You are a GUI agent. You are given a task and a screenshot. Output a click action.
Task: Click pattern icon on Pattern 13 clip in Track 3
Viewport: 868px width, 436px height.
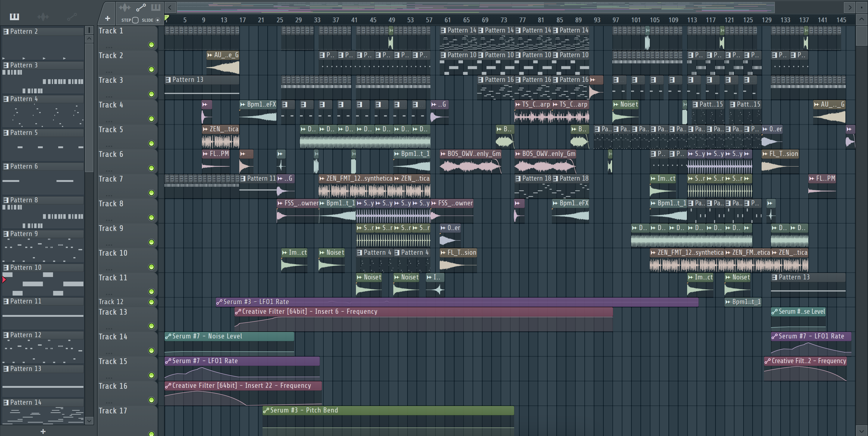click(168, 80)
